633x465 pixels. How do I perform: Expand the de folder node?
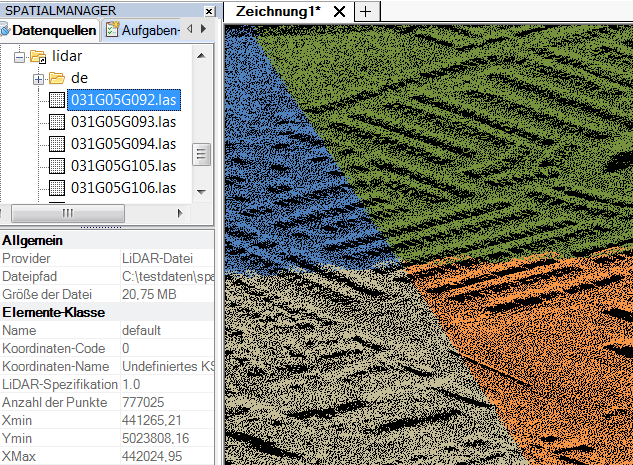[38, 79]
